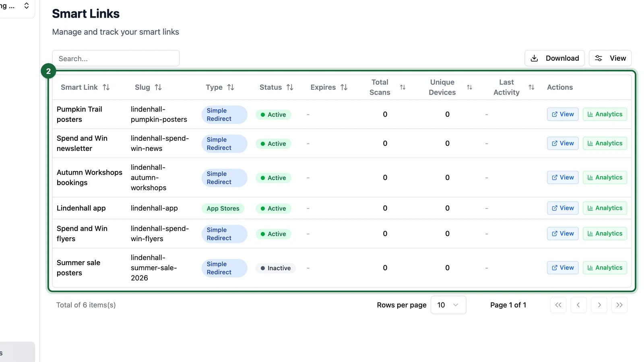
Task: Open Analytics for Lindenhall app
Action: tap(605, 208)
